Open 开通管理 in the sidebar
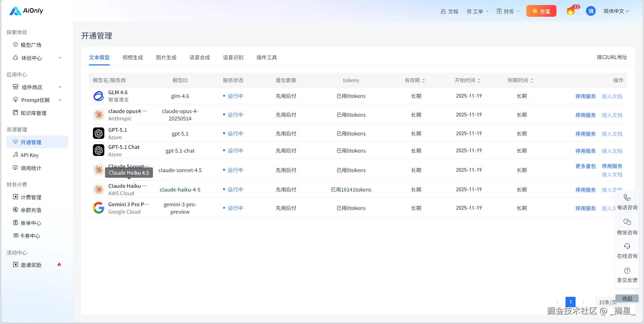Image resolution: width=644 pixels, height=324 pixels. click(37, 142)
